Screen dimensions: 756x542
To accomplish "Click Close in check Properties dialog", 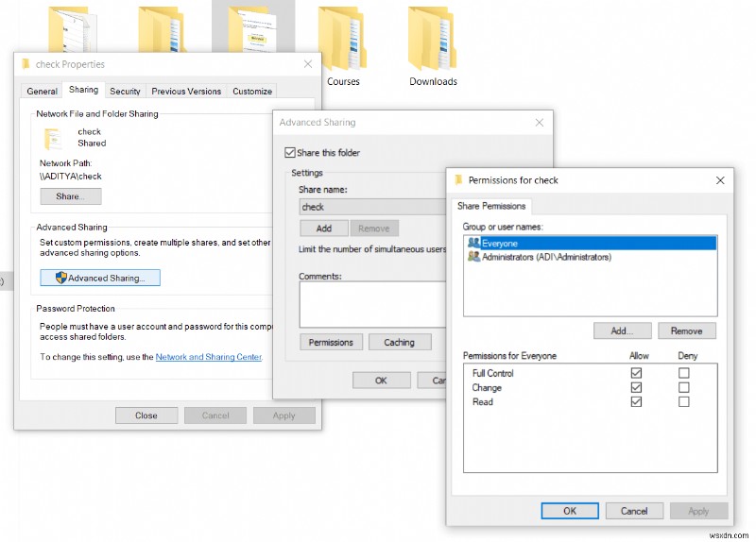I will pos(146,415).
